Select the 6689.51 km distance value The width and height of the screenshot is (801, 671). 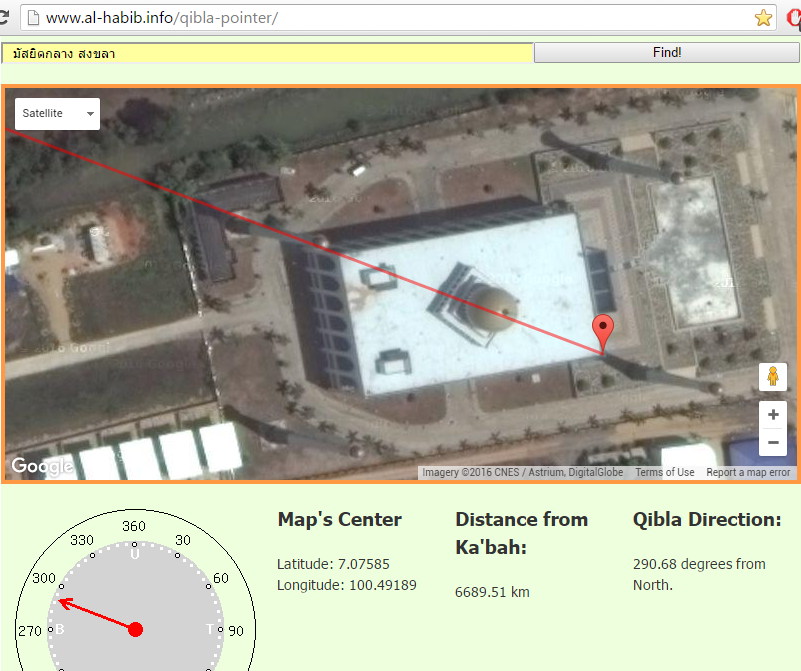492,592
